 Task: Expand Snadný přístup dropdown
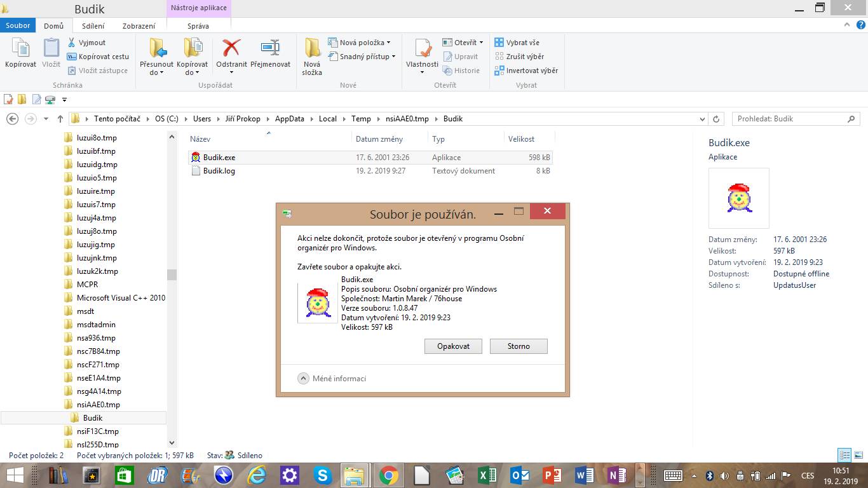pos(393,57)
